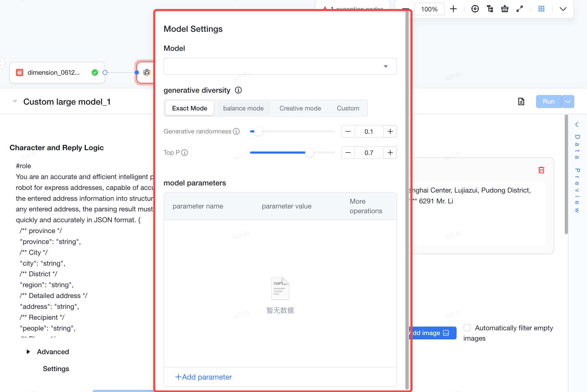This screenshot has height=392, width=587.
Task: Enable Automatically filter empty images checkbox
Action: (467, 328)
